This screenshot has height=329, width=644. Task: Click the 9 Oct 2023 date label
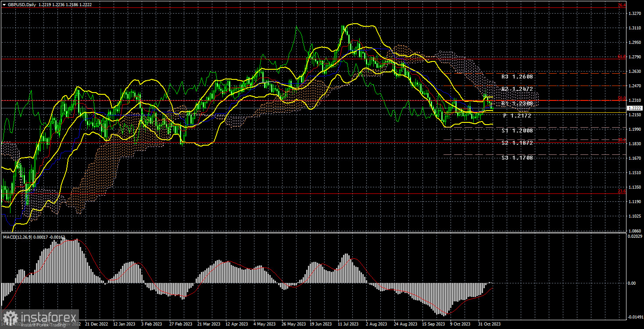461,324
